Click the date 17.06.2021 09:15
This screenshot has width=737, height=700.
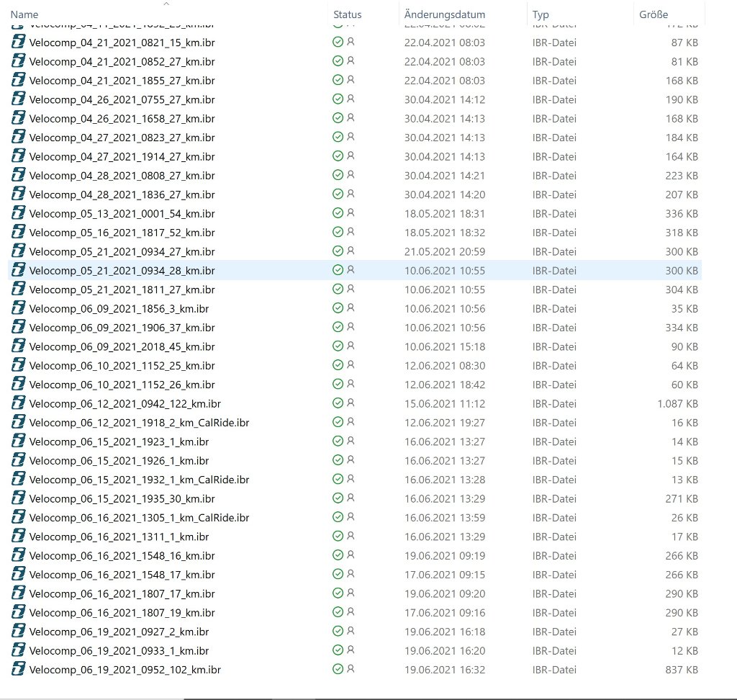[x=445, y=575]
